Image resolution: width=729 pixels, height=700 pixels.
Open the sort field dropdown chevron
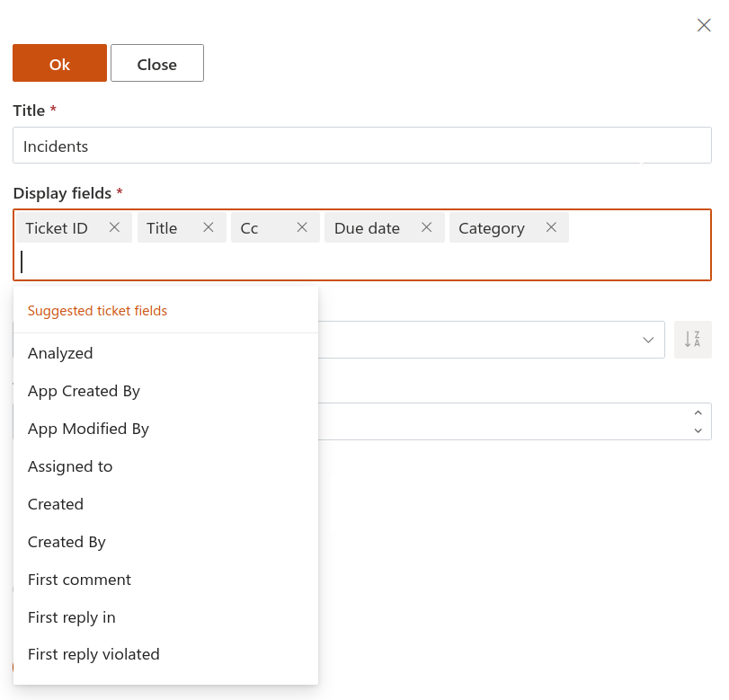pos(648,340)
